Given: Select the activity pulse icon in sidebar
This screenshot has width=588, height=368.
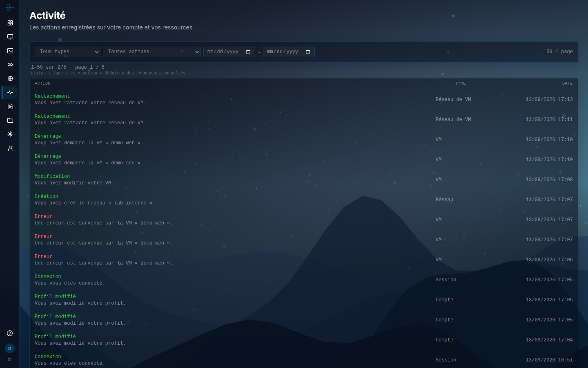Looking at the screenshot, I should [x=10, y=92].
